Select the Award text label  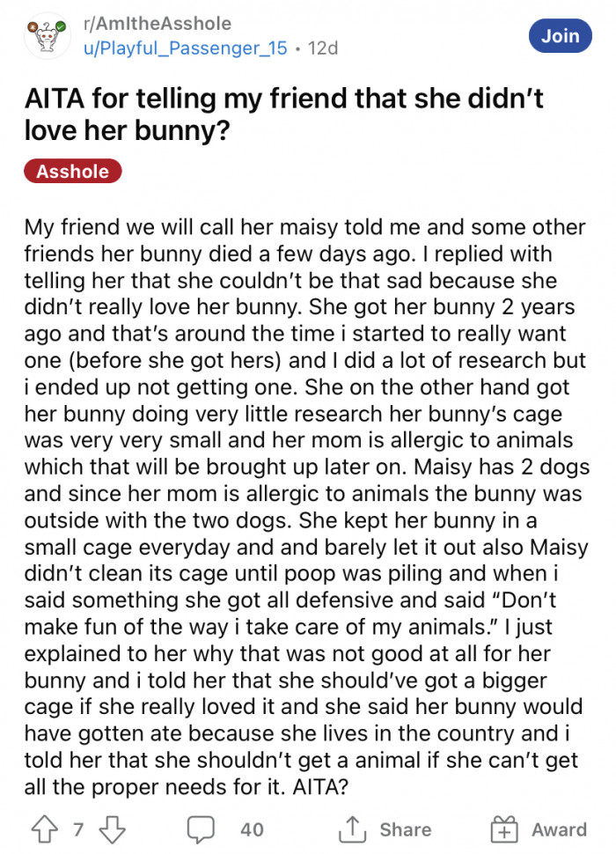click(560, 829)
